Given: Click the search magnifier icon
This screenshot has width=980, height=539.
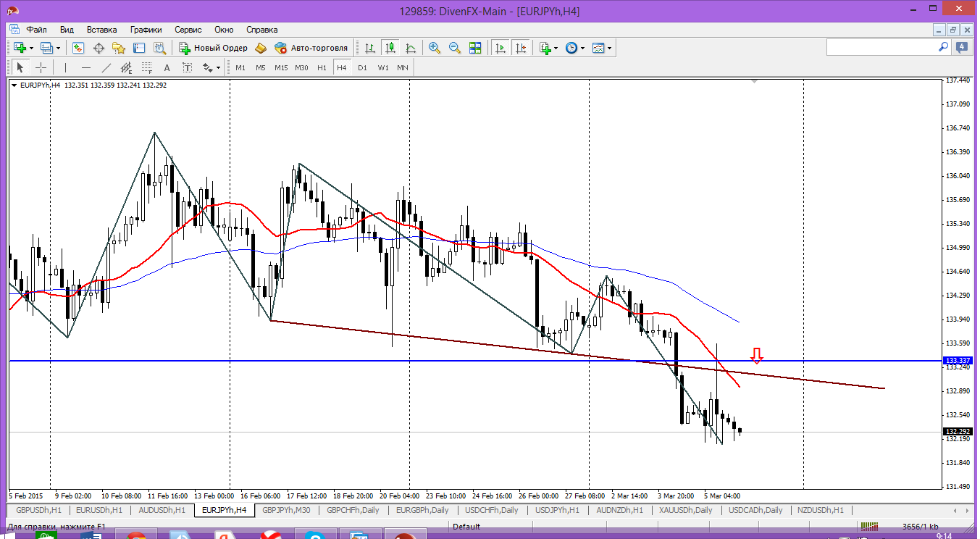Looking at the screenshot, I should tap(944, 47).
